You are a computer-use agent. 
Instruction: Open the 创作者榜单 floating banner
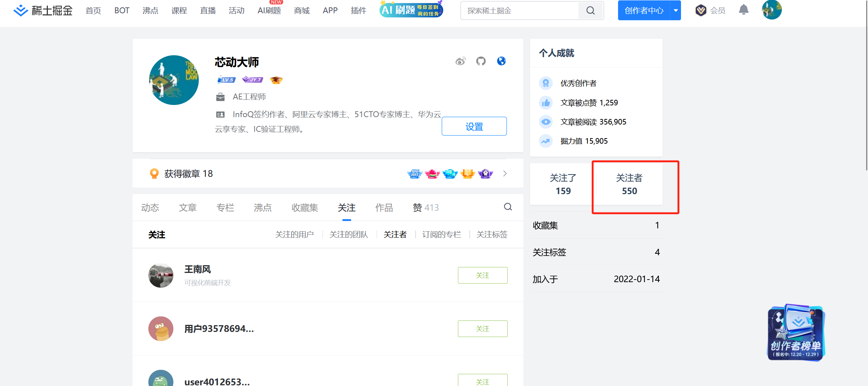point(796,332)
